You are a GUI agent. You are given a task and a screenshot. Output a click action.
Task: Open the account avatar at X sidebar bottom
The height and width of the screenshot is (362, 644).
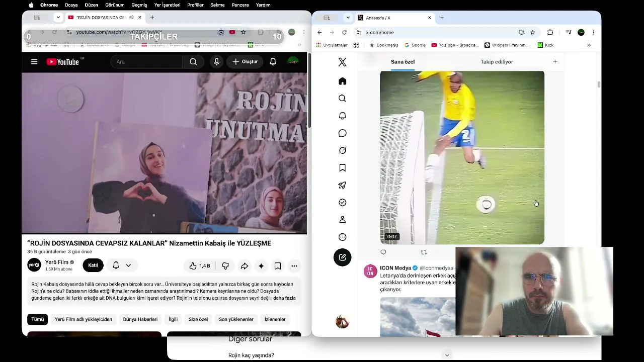tap(342, 322)
